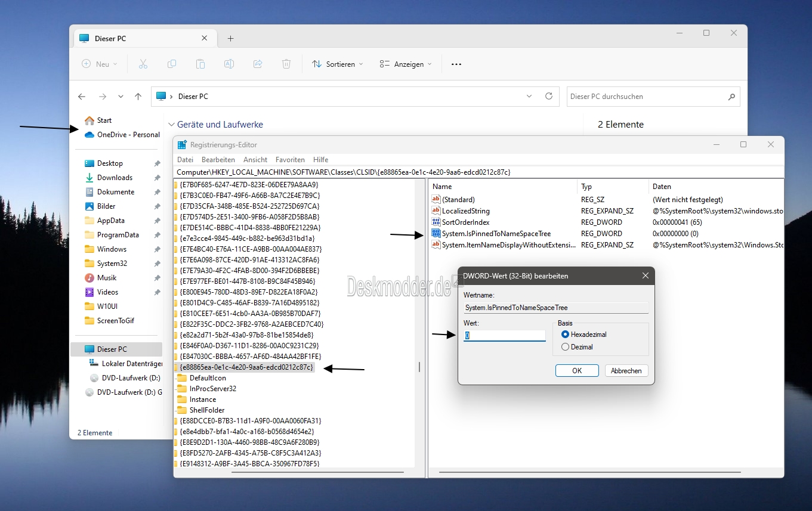
Task: Select the Copy icon in Explorer toolbar
Action: point(172,64)
